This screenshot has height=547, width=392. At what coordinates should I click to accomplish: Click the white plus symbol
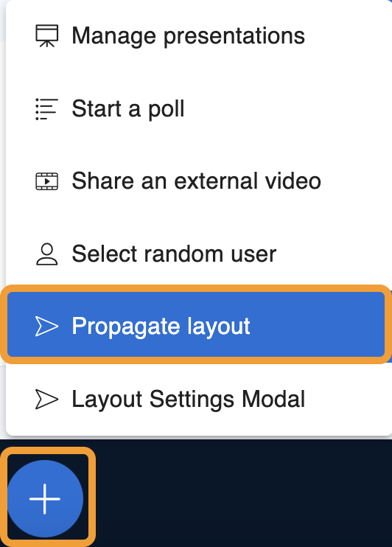pos(45,498)
